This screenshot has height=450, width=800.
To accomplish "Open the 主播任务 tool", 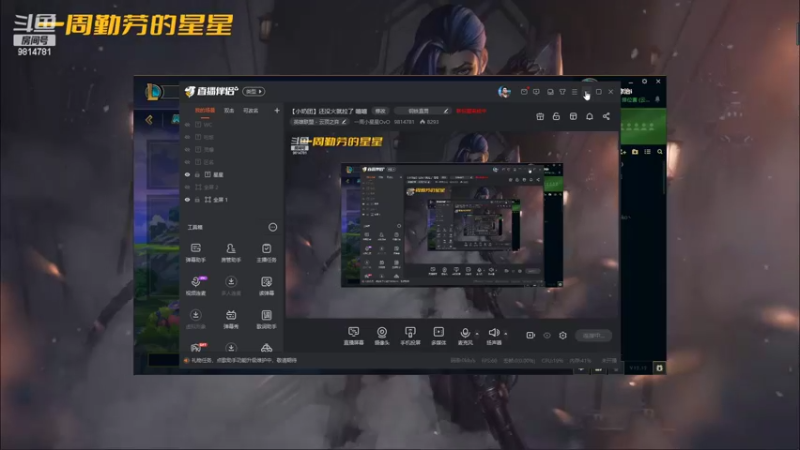I will tap(266, 253).
